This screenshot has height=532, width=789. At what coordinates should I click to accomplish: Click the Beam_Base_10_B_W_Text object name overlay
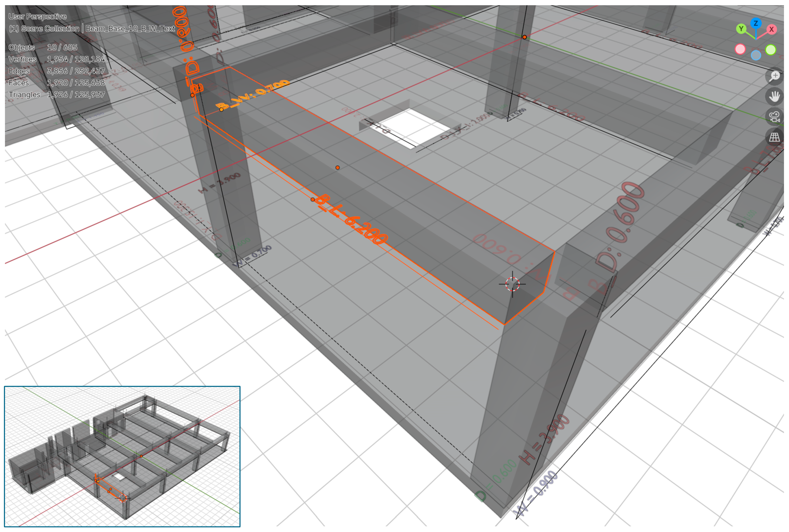point(130,28)
